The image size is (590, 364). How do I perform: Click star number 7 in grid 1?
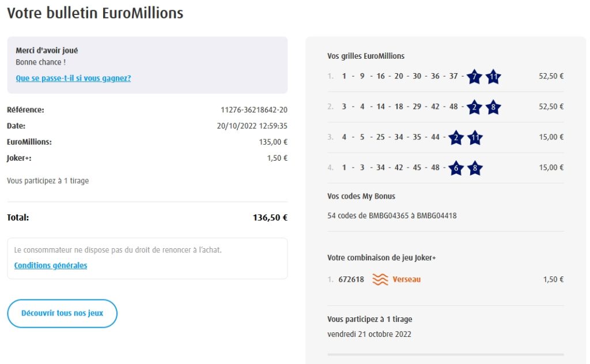(474, 77)
